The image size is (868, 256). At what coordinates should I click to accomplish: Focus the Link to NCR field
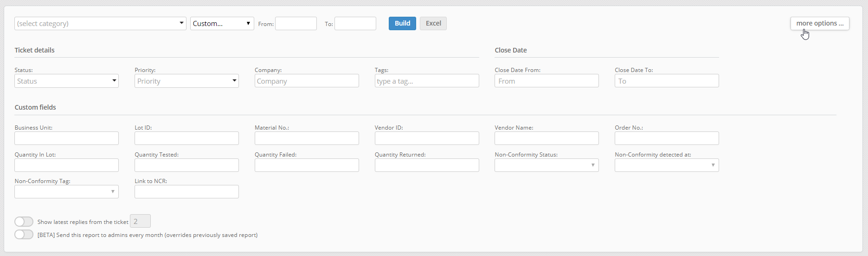(x=186, y=192)
